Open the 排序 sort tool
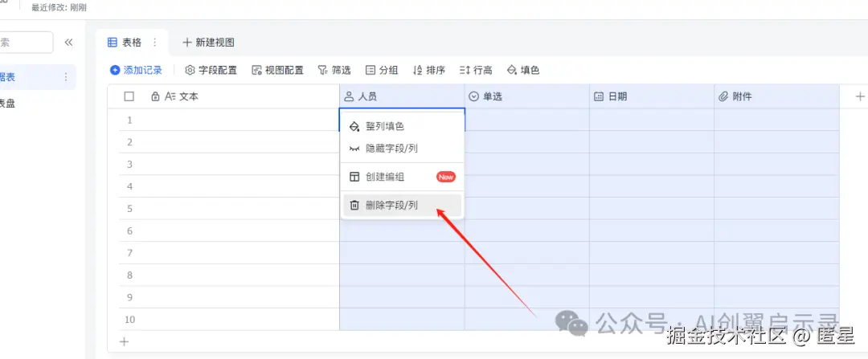Image resolution: width=868 pixels, height=359 pixels. (429, 70)
